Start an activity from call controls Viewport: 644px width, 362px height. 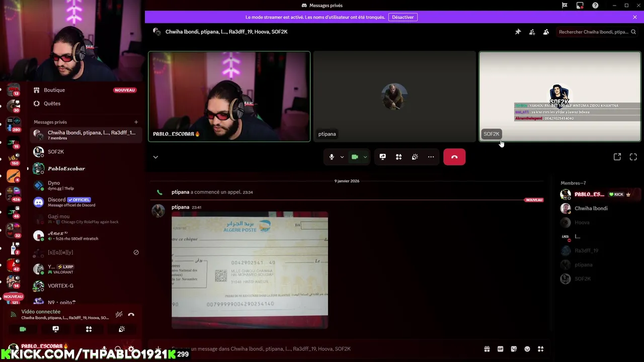[x=398, y=157]
